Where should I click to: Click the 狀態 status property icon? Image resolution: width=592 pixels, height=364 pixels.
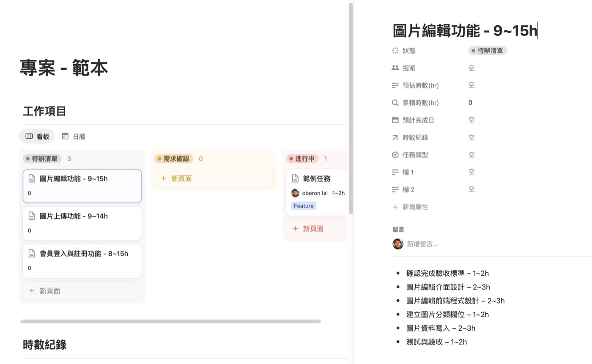coord(395,51)
